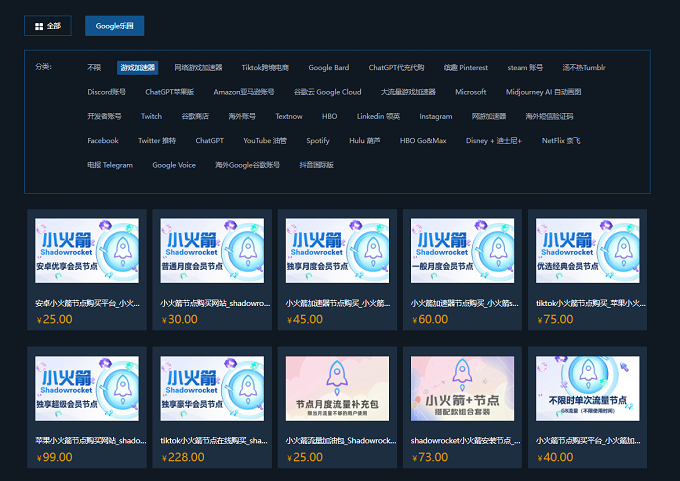Open the Google乐园 tab

click(x=114, y=26)
